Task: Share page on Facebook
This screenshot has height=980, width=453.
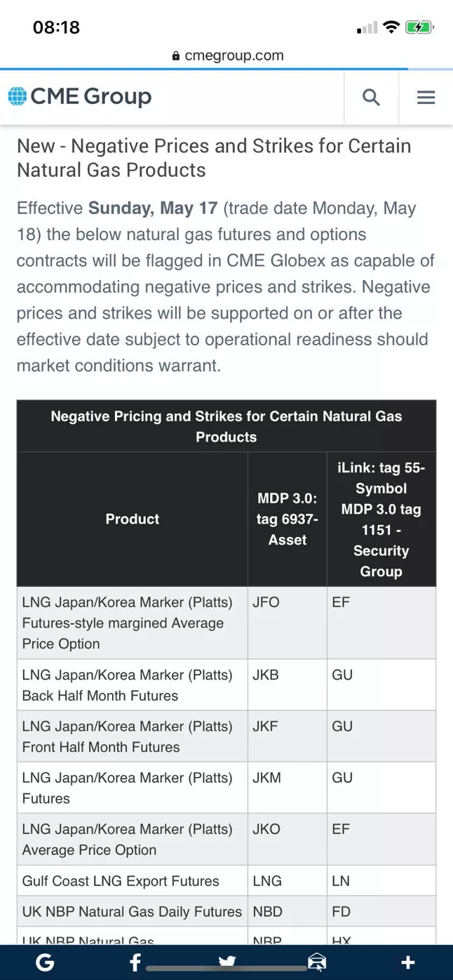Action: tap(135, 962)
